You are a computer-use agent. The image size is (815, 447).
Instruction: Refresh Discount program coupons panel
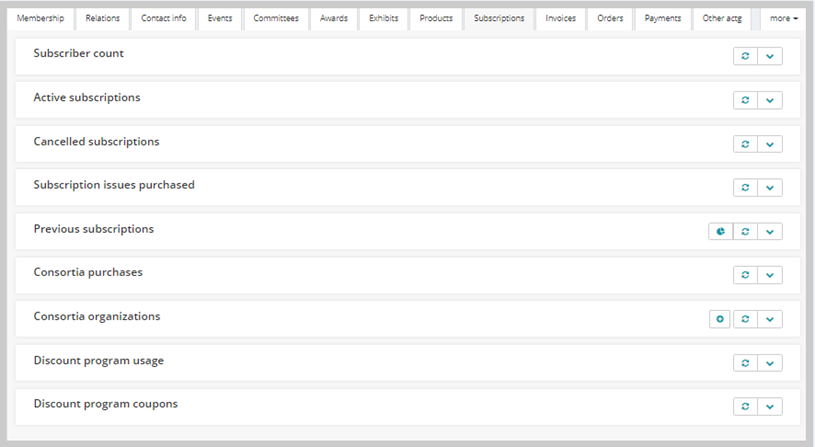[745, 406]
